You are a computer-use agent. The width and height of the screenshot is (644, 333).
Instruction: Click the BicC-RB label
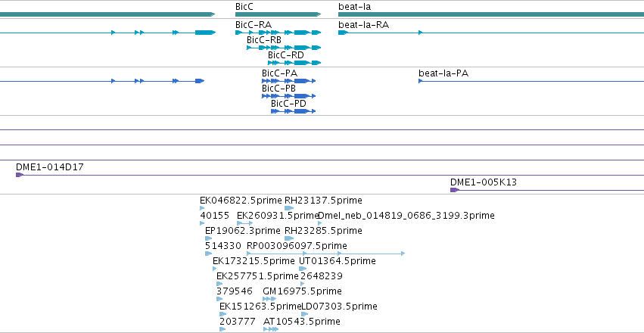point(264,40)
